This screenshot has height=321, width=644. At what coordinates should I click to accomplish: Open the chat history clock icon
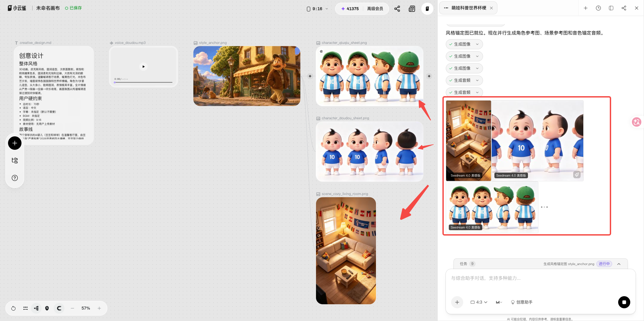click(598, 8)
